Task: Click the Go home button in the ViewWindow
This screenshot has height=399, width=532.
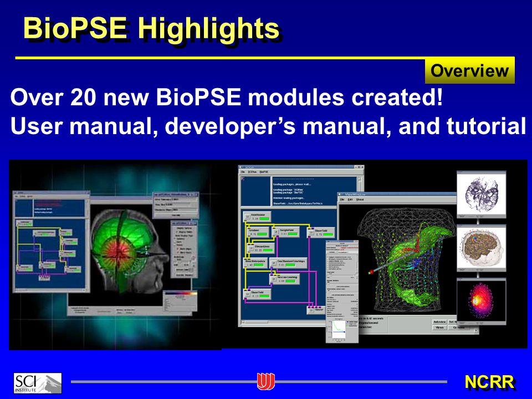Action: [459, 328]
